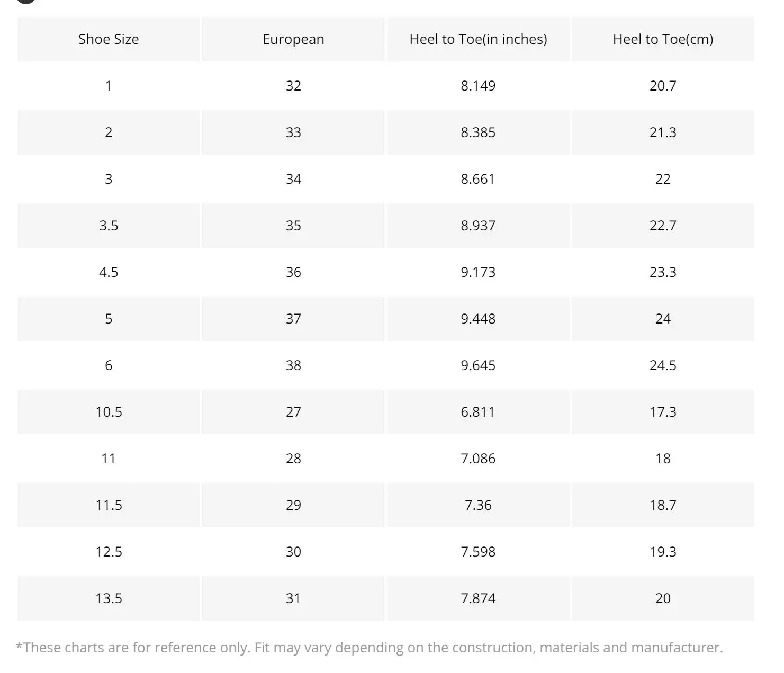Select the 7.36 inches cell
Viewport: 784px width, 673px height.
coord(478,505)
